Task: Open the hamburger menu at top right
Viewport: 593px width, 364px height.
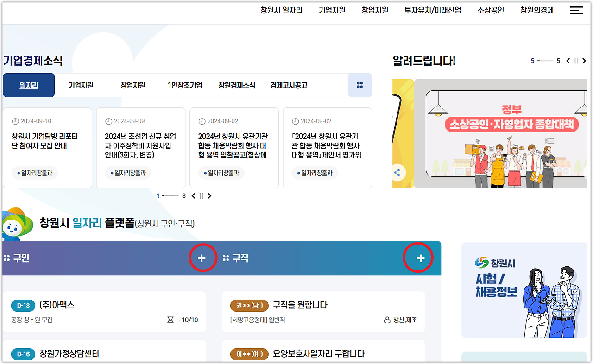Action: [576, 10]
